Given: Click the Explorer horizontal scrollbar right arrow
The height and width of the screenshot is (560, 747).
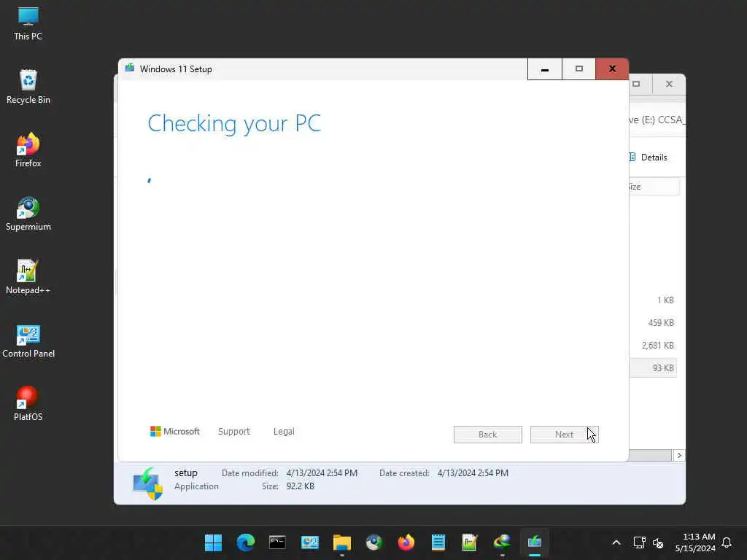Looking at the screenshot, I should (679, 455).
